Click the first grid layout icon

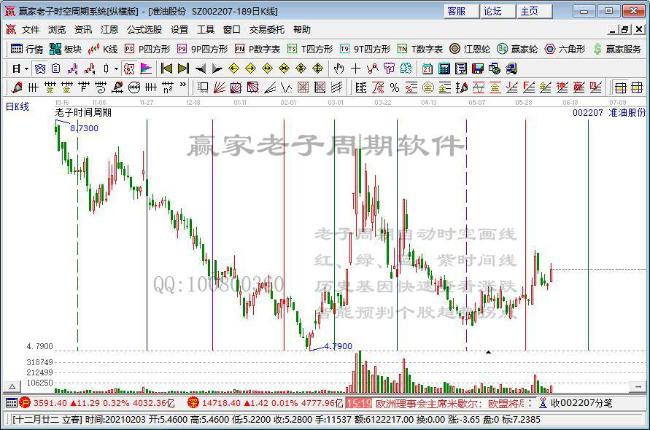620,87
